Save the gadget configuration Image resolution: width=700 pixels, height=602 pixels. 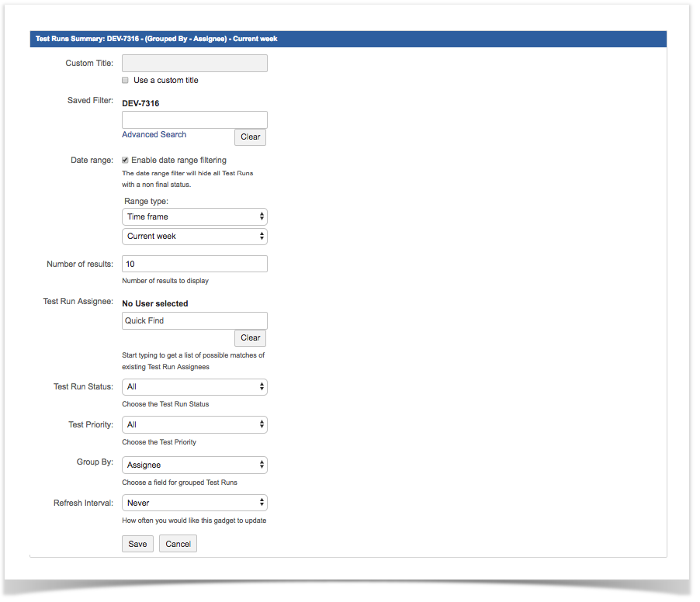137,544
